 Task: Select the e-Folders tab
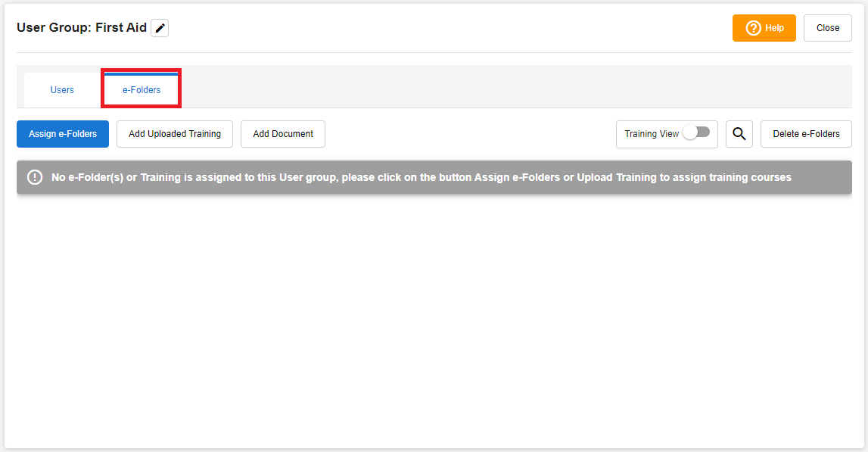coord(142,90)
